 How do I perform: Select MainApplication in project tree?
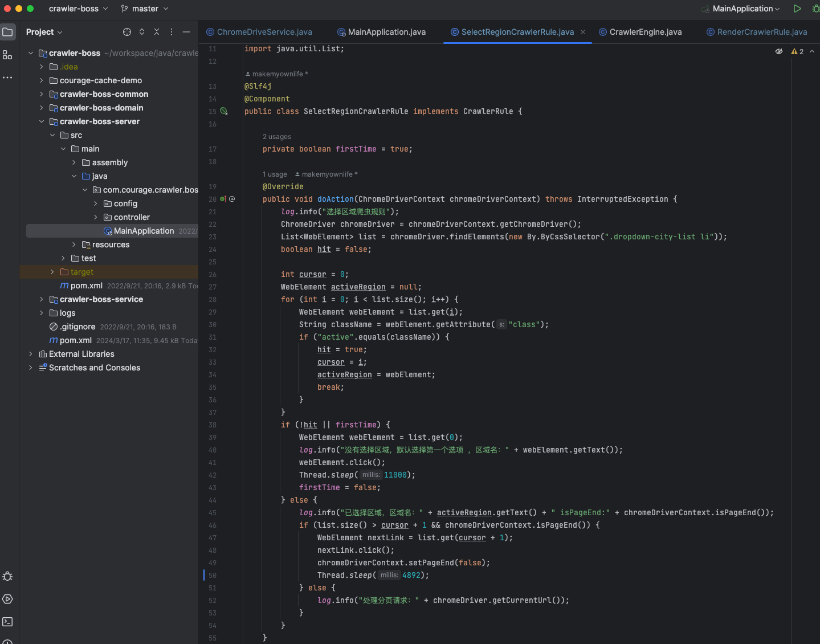coord(144,231)
